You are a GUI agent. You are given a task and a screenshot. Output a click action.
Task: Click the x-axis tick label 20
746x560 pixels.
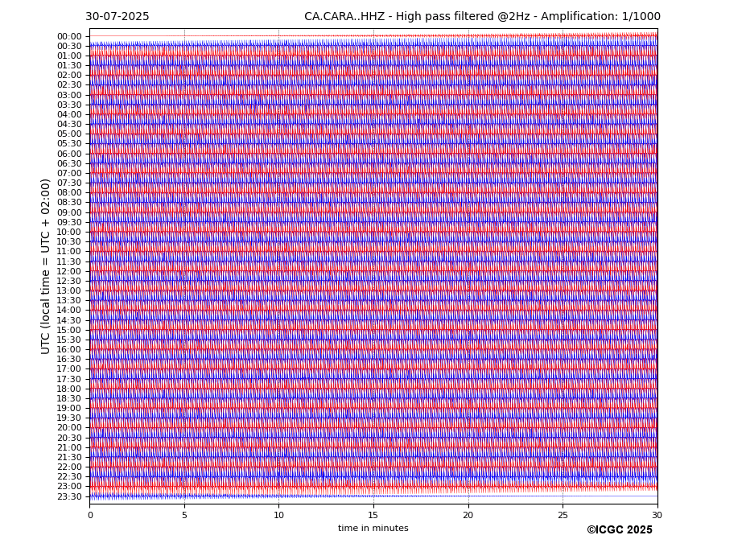pos(468,515)
